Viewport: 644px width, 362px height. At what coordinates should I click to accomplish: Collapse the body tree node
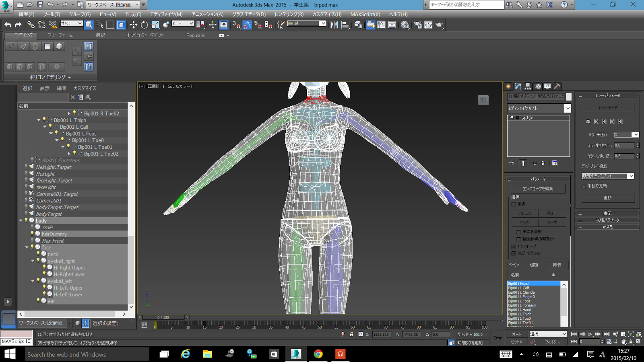pyautogui.click(x=21, y=220)
